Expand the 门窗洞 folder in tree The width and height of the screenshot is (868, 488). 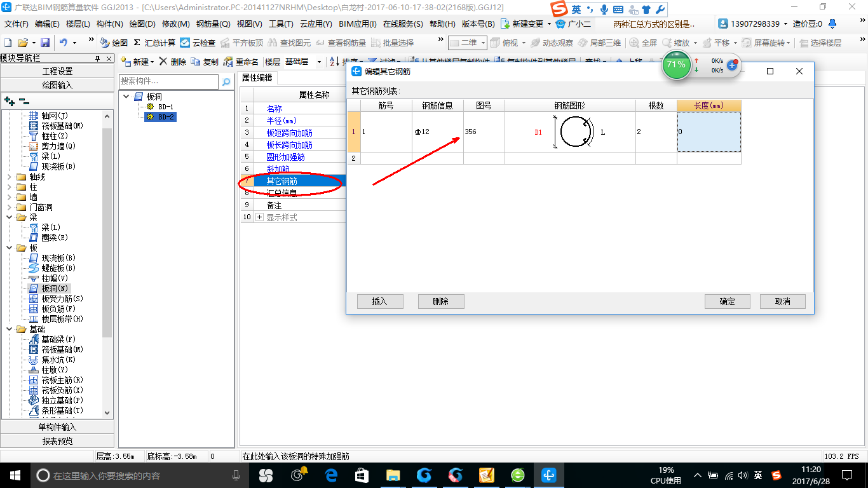[x=9, y=207]
